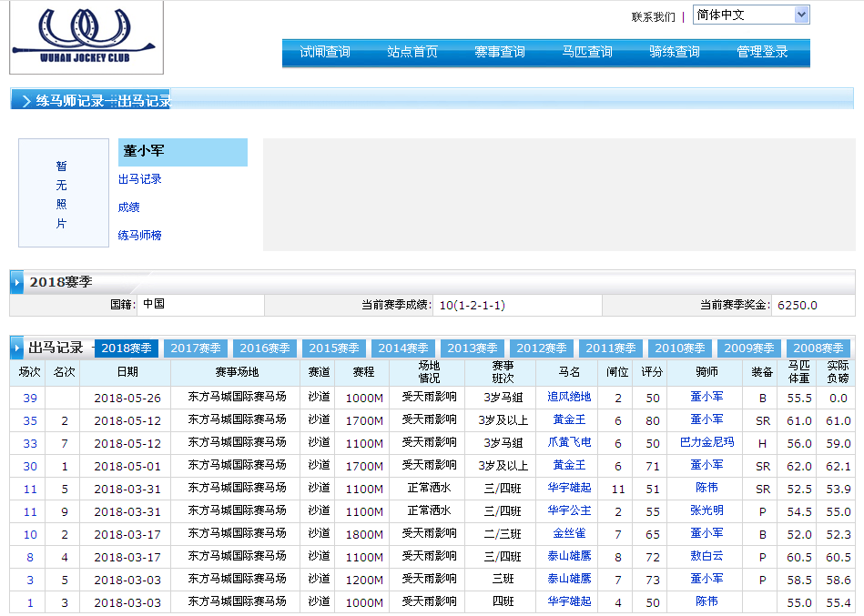Viewport: 864px width, 616px height.
Task: Open 马匹查询 in the navigation bar
Action: pos(586,52)
